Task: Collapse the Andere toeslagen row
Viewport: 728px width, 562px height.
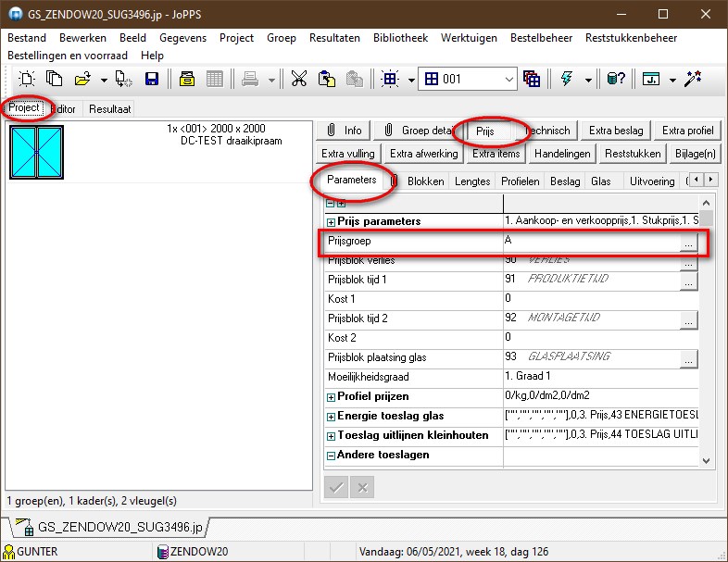Action: tap(331, 456)
